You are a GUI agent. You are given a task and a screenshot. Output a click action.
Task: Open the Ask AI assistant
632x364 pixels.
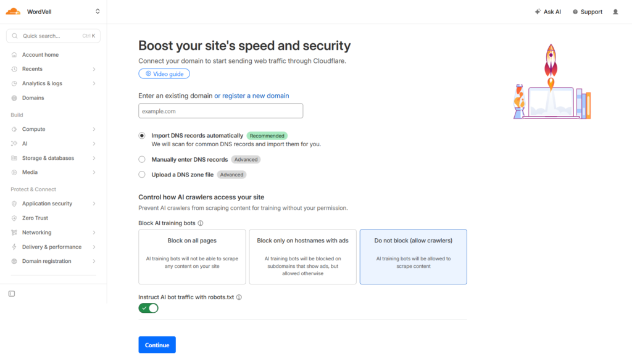point(547,11)
